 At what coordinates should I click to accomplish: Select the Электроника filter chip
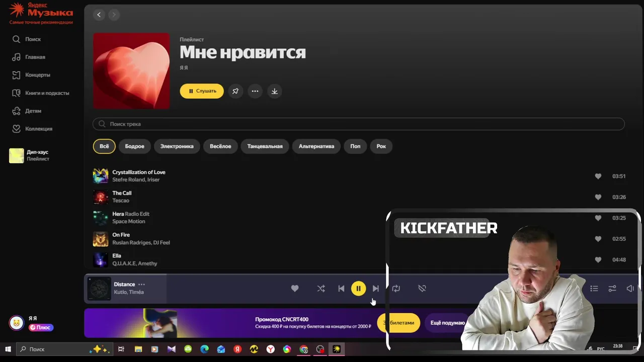[177, 146]
